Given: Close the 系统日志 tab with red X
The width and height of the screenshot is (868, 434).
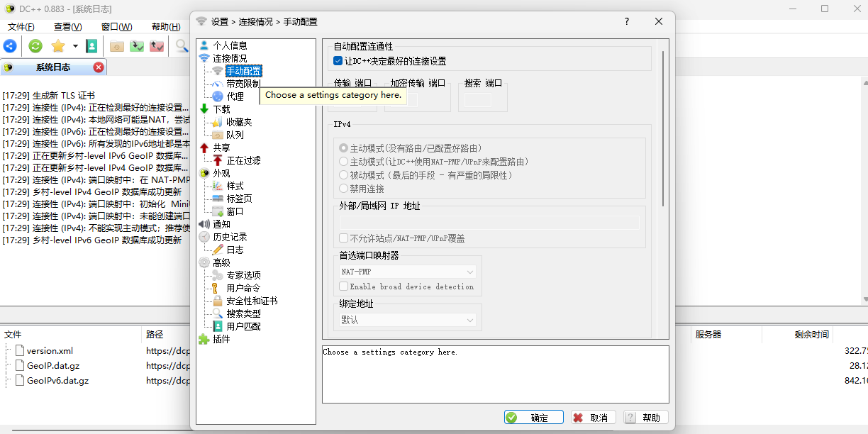Looking at the screenshot, I should click(x=99, y=67).
